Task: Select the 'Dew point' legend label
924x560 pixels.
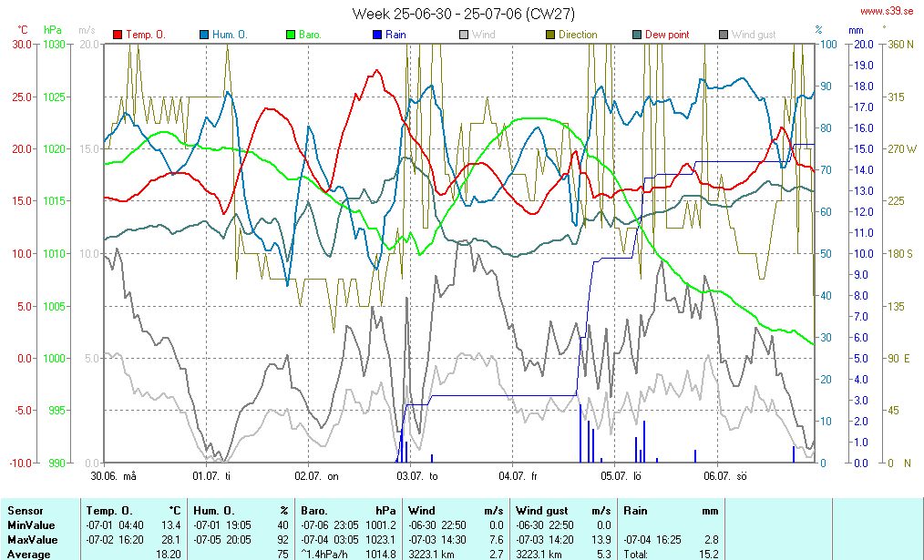Action: click(x=667, y=35)
